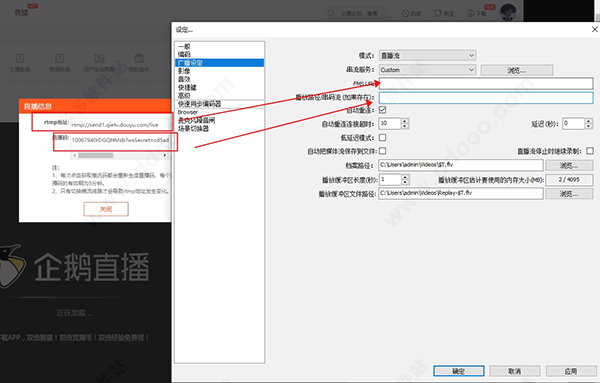Image resolution: width=600 pixels, height=383 pixels.
Task: Select 音效 in the settings list
Action: pyautogui.click(x=219, y=79)
